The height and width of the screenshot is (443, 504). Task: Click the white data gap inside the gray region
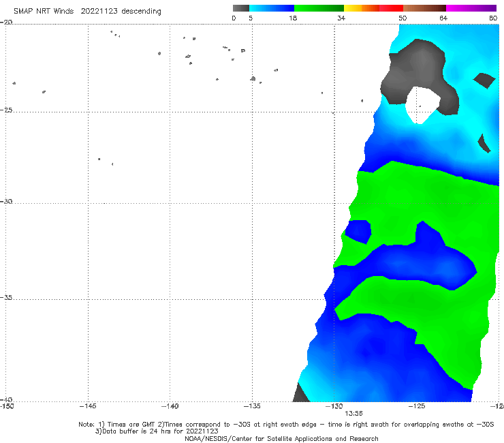421,104
